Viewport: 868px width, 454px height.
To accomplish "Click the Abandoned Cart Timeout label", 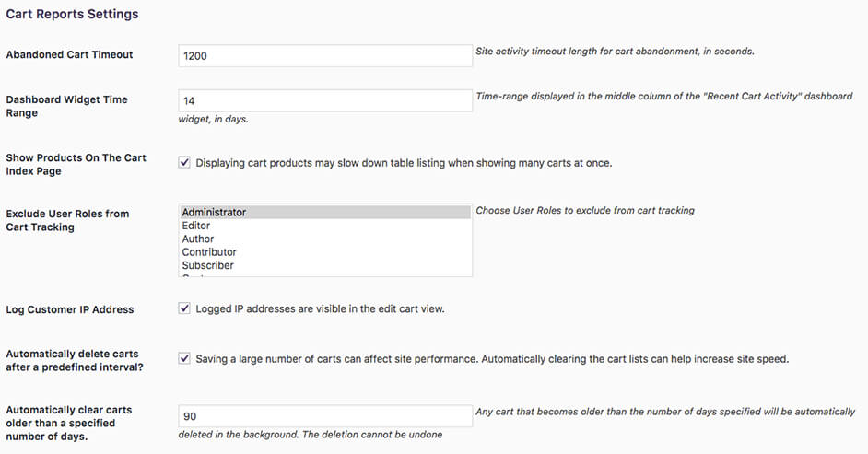I will coord(70,54).
